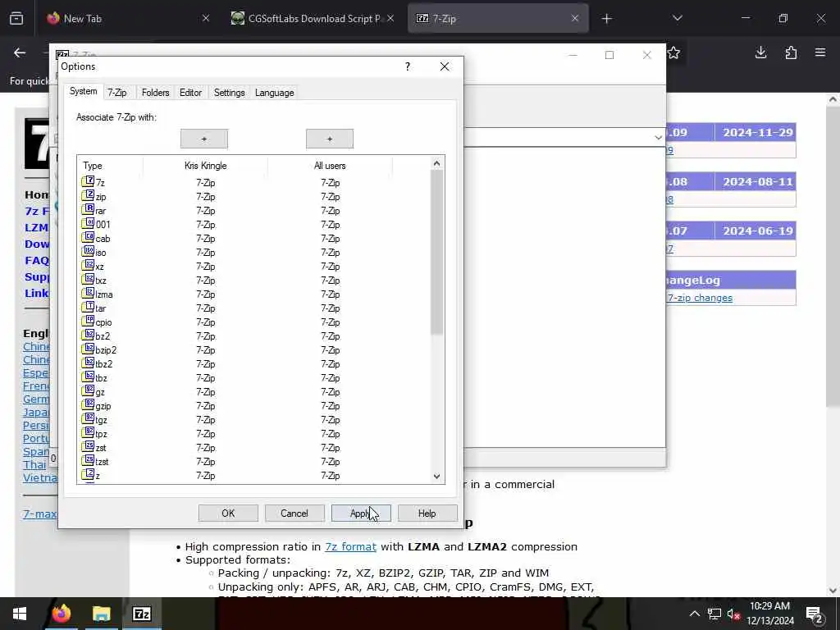Open Firefox extensions puzzle icon
The width and height of the screenshot is (840, 630).
(x=791, y=52)
